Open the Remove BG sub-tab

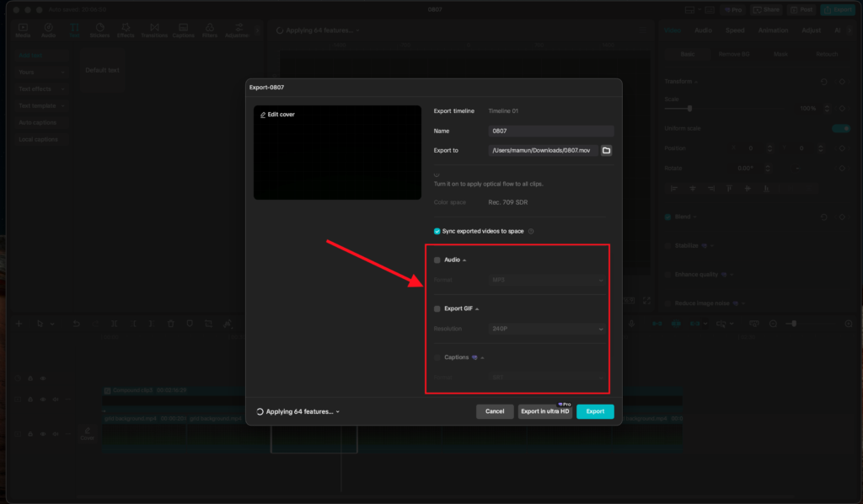tap(734, 55)
